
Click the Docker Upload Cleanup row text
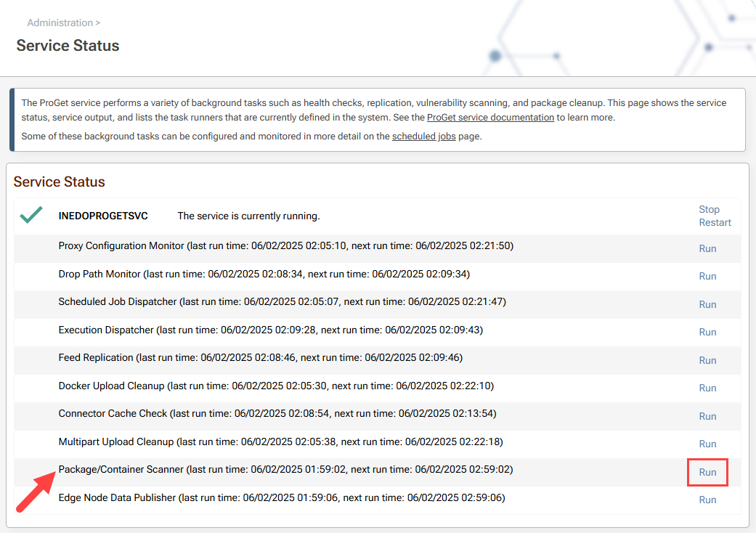point(276,386)
